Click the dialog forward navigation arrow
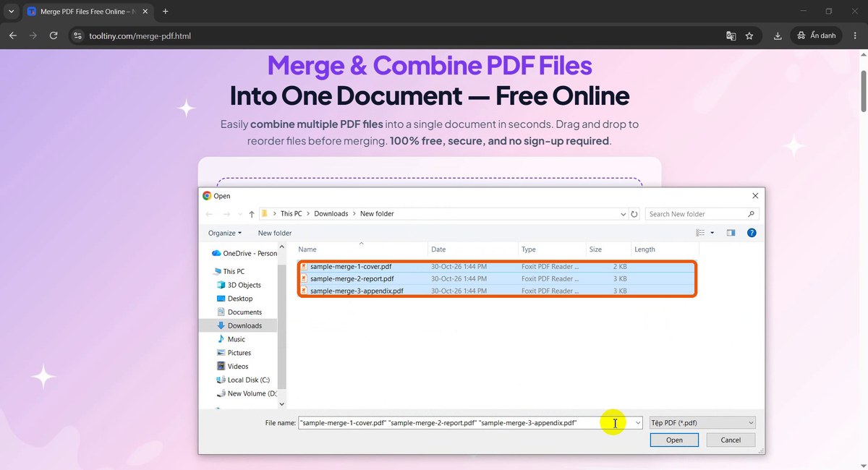The image size is (868, 470). click(226, 214)
